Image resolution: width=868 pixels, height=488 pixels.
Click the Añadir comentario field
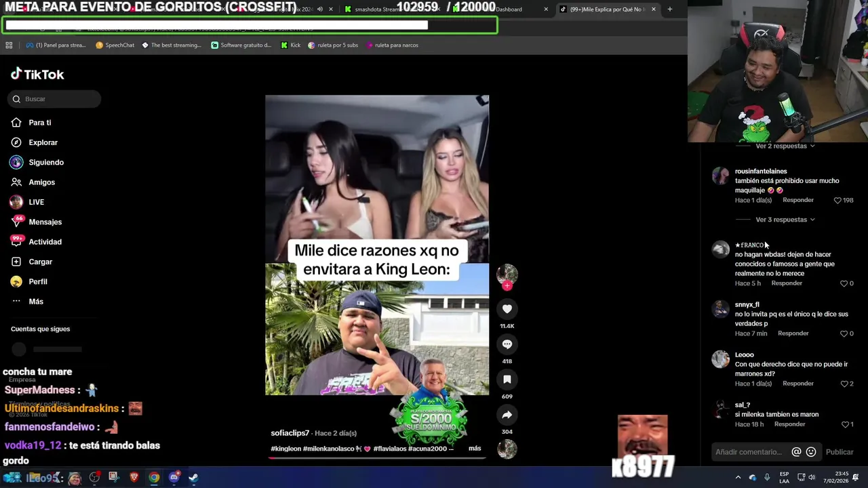tap(749, 452)
